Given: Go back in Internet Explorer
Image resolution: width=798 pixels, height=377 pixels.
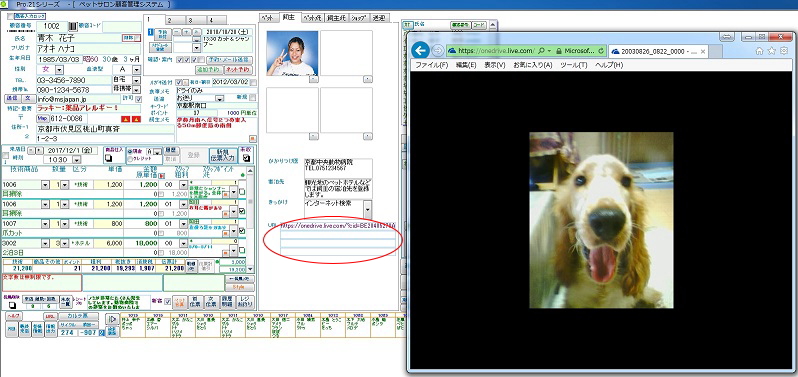Looking at the screenshot, I should pyautogui.click(x=420, y=50).
